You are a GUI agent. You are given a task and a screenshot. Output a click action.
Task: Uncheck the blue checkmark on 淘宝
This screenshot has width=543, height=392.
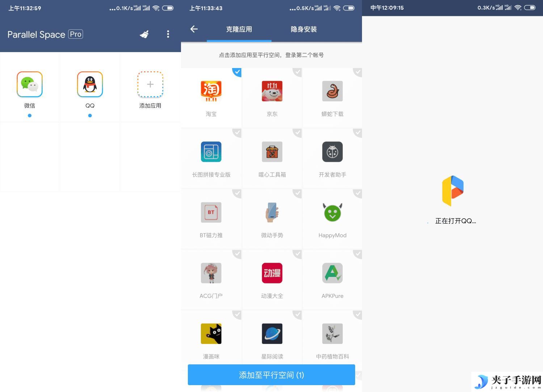click(x=237, y=72)
